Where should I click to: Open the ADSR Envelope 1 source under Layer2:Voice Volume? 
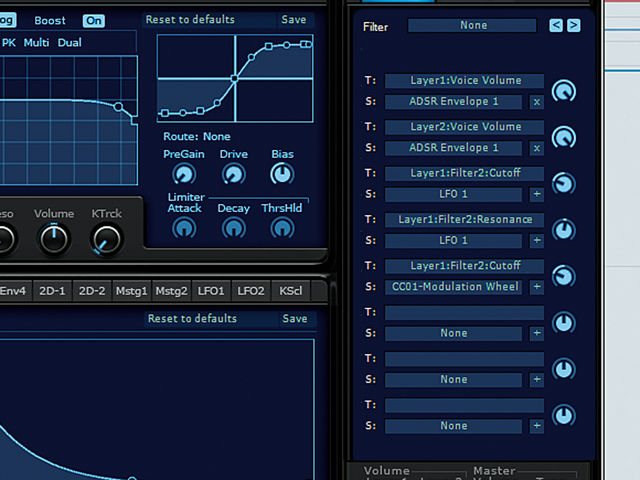[453, 148]
